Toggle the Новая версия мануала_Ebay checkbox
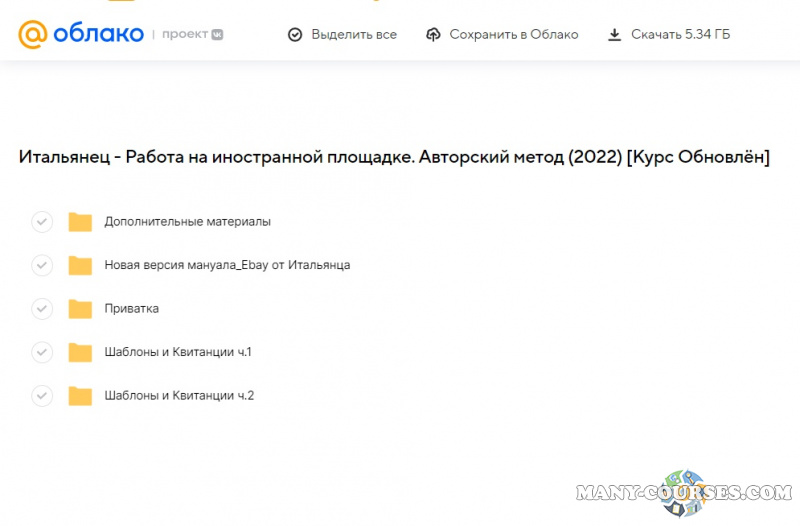 click(x=42, y=265)
